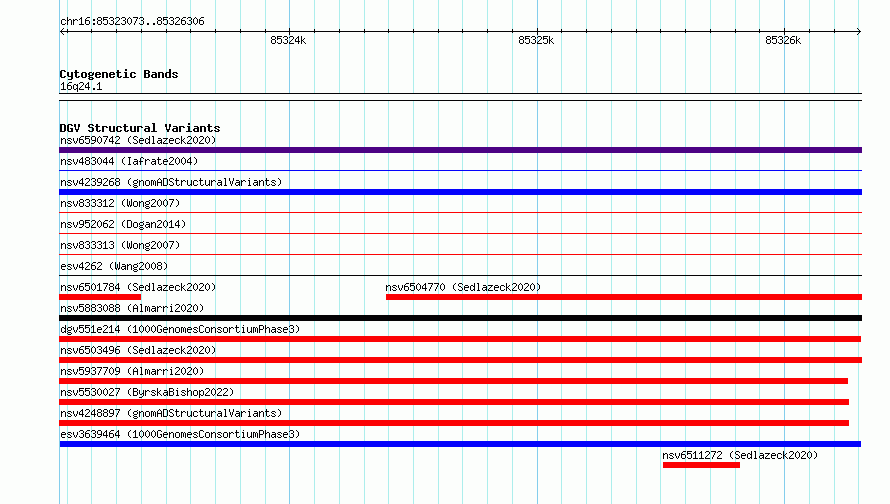Viewport: 890px width, 504px height.
Task: Select the red dgv551e214 variant bar
Action: [460, 339]
